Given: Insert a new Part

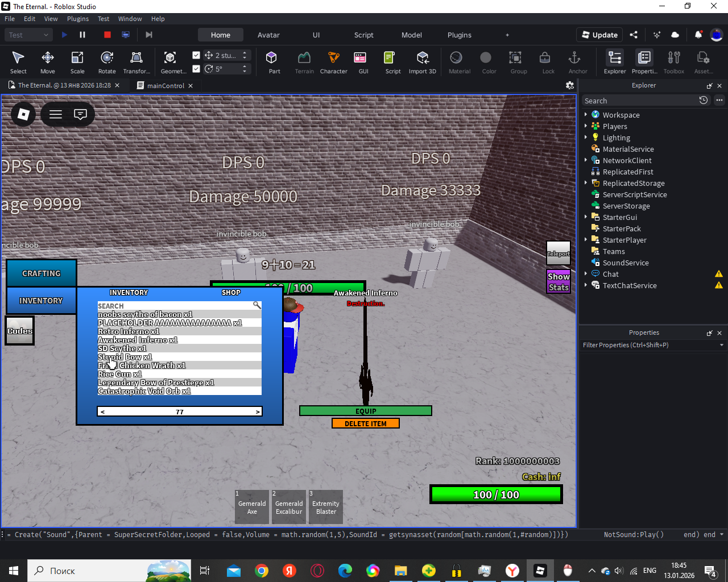Looking at the screenshot, I should tap(274, 62).
